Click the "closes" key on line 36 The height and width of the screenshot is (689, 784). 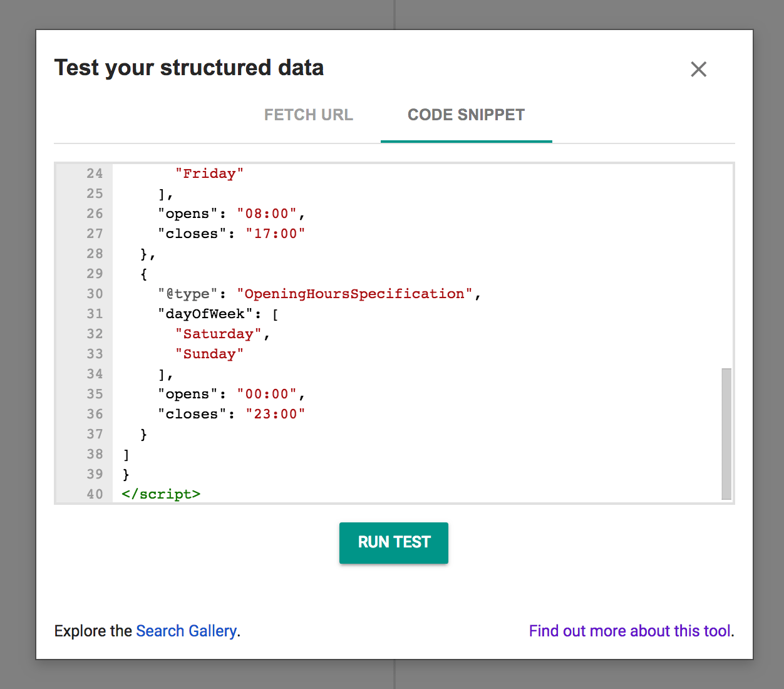coord(192,414)
